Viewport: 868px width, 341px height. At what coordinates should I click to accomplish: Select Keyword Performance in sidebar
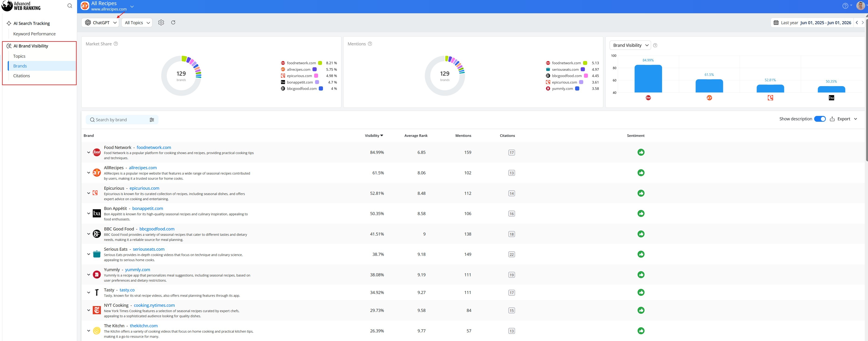point(34,34)
